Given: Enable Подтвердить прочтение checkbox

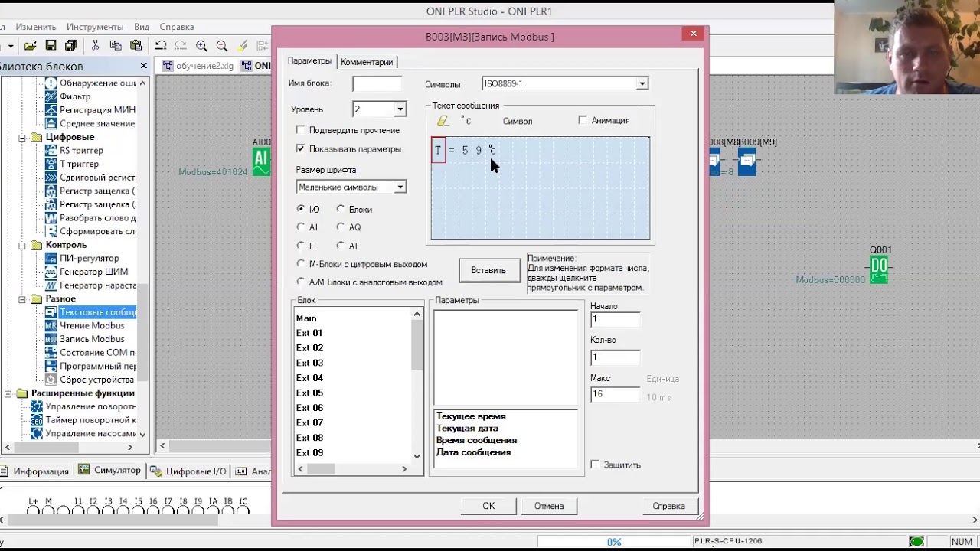Looking at the screenshot, I should pos(300,130).
